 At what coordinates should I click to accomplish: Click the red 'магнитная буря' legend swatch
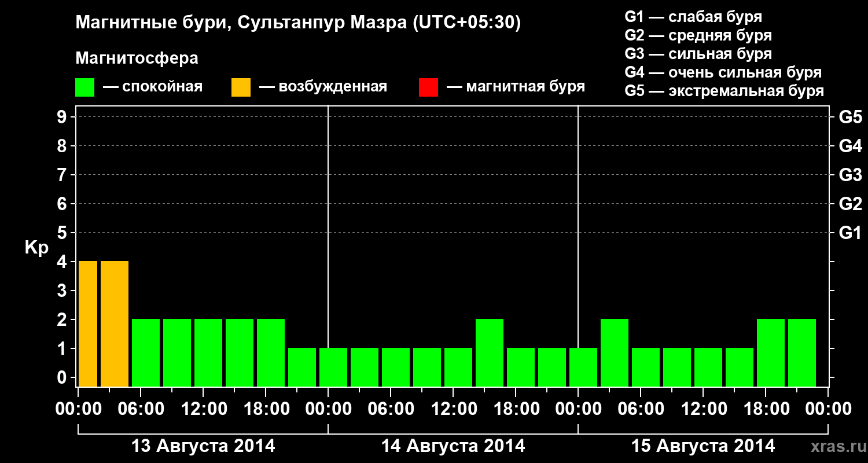tap(428, 87)
